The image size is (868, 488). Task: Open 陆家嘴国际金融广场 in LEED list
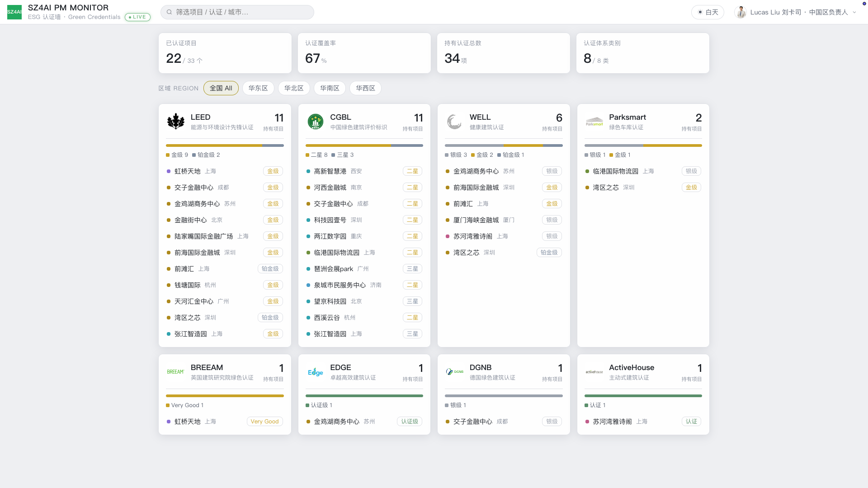coord(225,236)
